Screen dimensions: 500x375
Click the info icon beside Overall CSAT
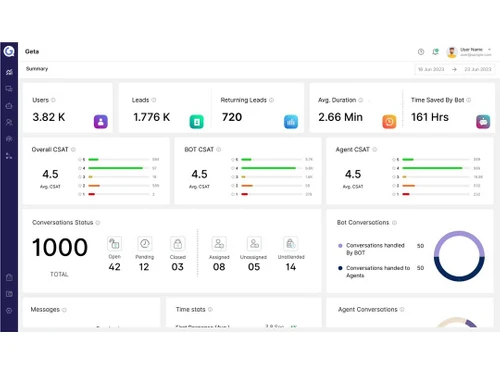73,149
